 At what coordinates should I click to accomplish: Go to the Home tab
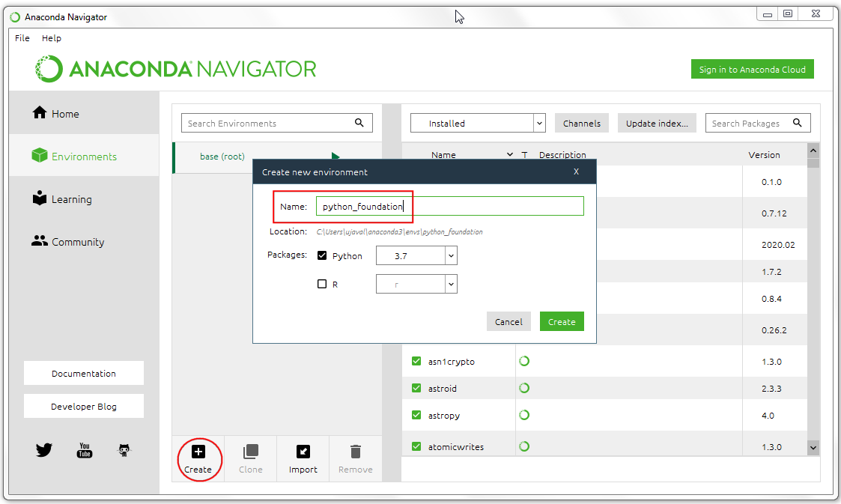[x=84, y=114]
